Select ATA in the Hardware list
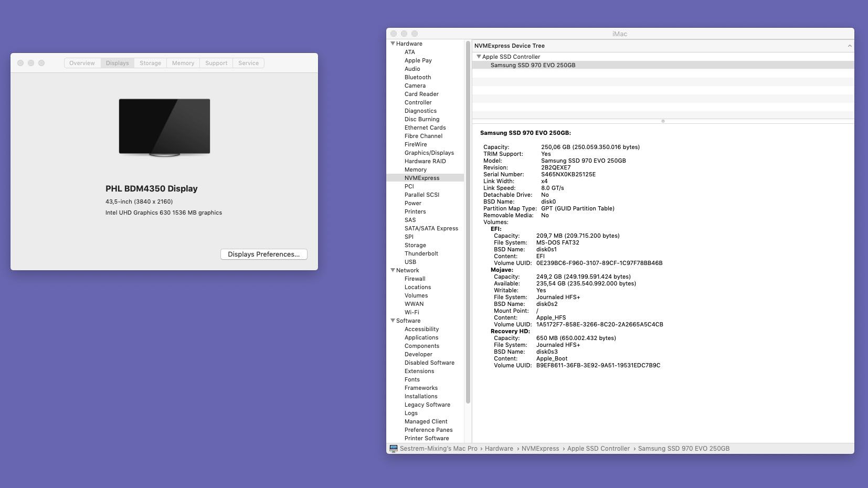This screenshot has width=868, height=488. coord(410,52)
